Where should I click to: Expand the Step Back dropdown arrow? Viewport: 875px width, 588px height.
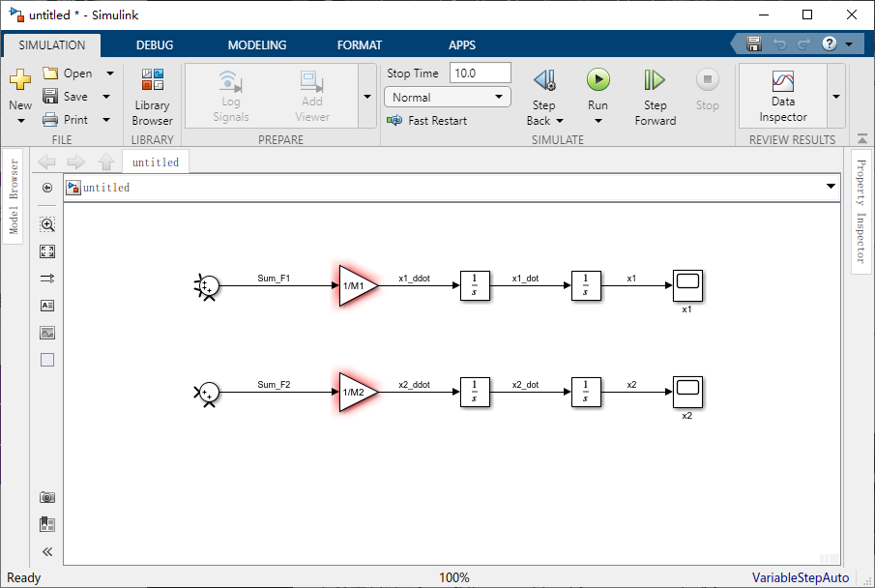[x=559, y=121]
